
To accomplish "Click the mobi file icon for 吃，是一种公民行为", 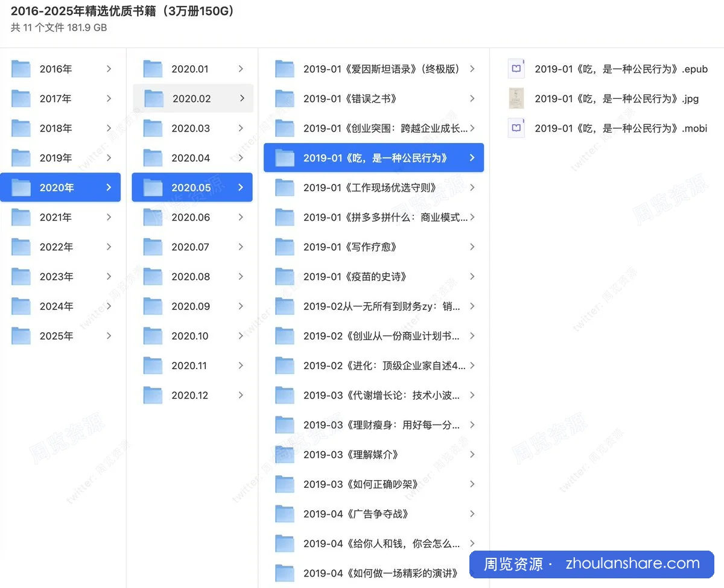I will 516,128.
